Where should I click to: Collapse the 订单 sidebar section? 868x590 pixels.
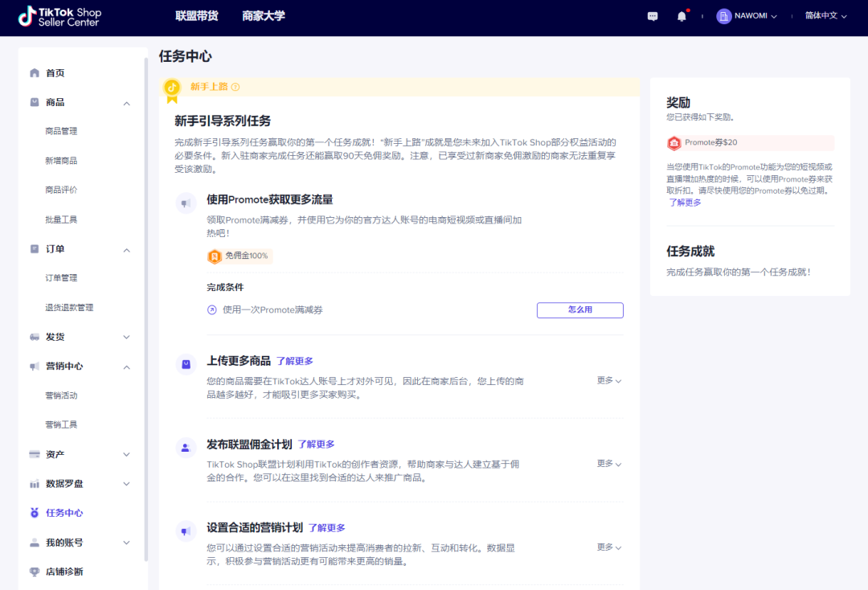(x=126, y=250)
